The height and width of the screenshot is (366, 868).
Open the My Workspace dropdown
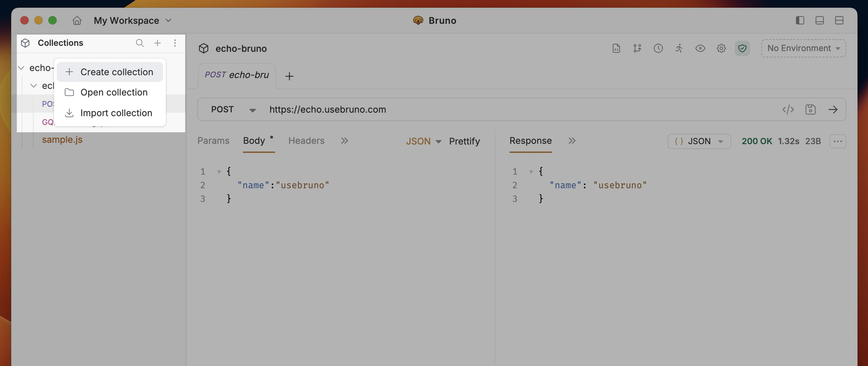(x=133, y=20)
